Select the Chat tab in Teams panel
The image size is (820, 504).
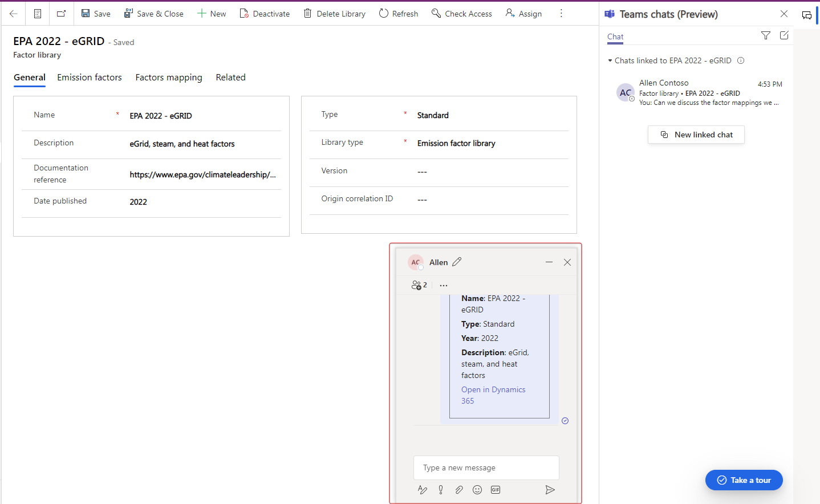coord(615,36)
